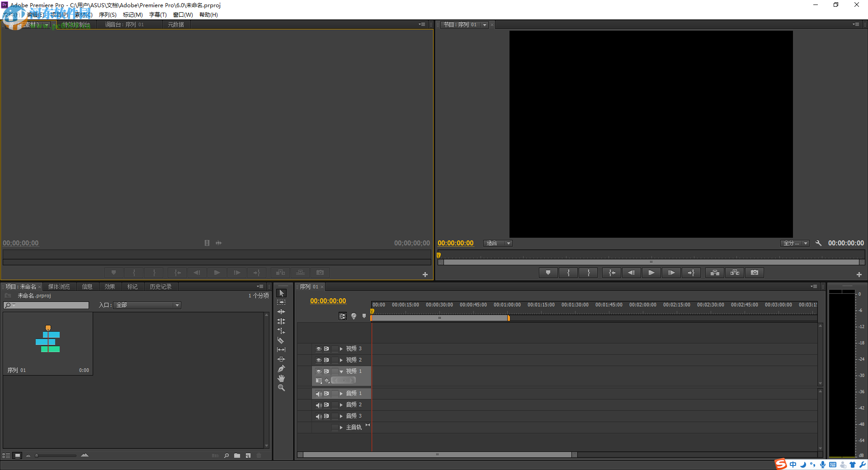Create new bin in Project panel

click(237, 456)
